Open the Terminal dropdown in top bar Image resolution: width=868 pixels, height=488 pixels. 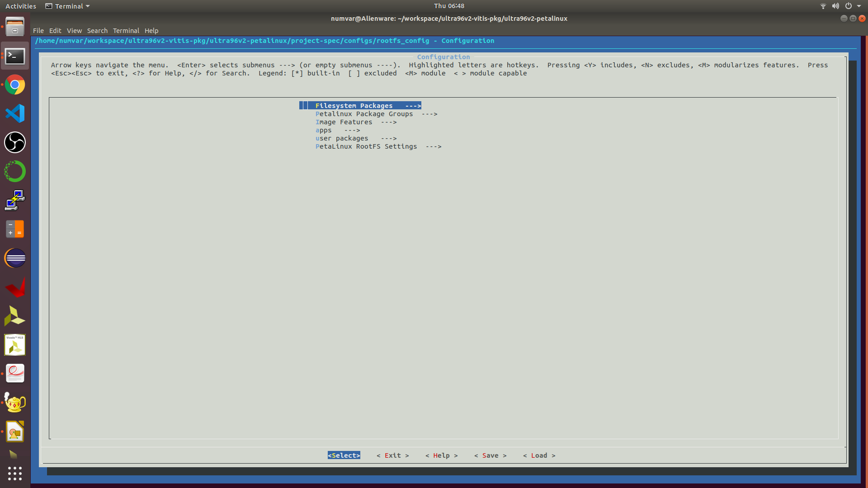(68, 6)
